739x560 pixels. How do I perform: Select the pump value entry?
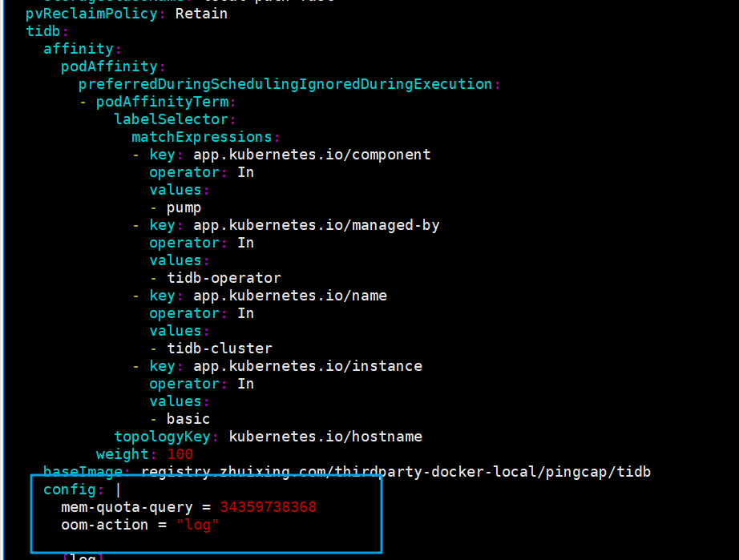click(184, 207)
